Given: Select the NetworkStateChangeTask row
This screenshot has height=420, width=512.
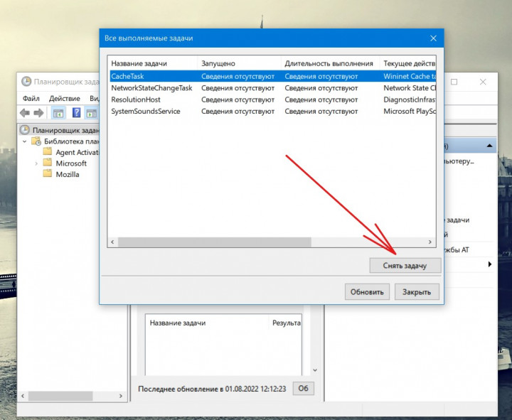Looking at the screenshot, I should (151, 88).
